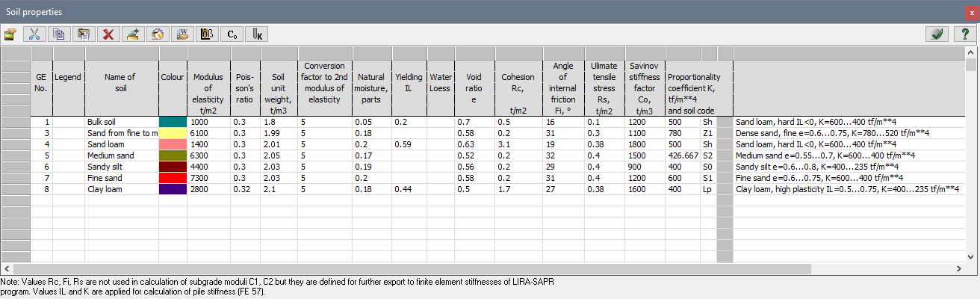Click the Copy toolbar icon
The image size is (980, 299).
click(x=58, y=34)
